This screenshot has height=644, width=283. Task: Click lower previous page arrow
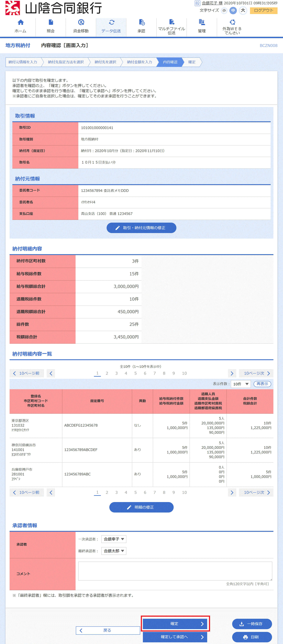[51, 492]
